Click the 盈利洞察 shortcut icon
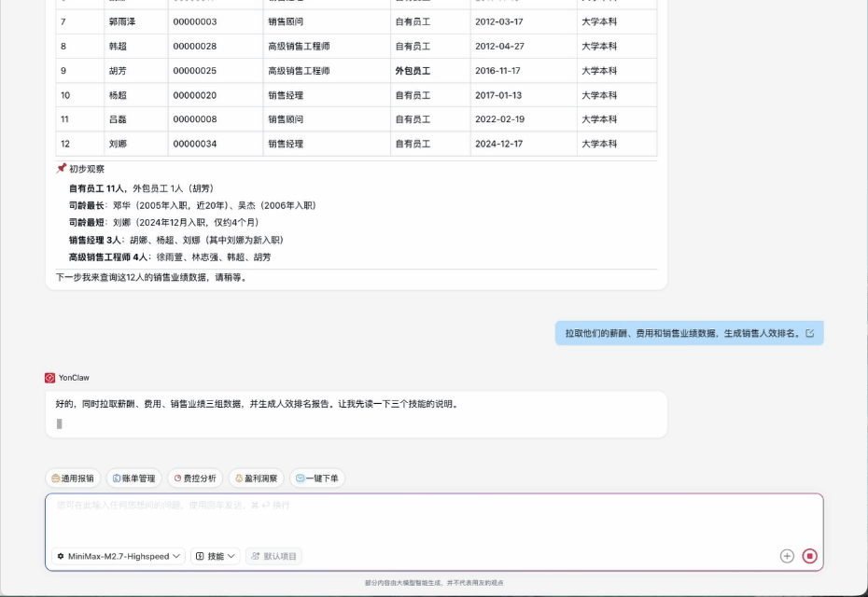This screenshot has width=868, height=597. tap(239, 479)
